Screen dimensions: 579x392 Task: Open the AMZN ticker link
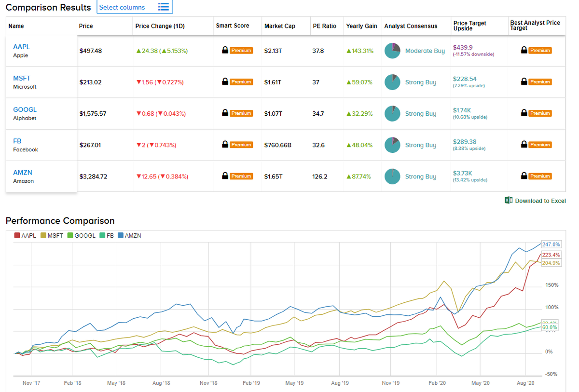23,172
